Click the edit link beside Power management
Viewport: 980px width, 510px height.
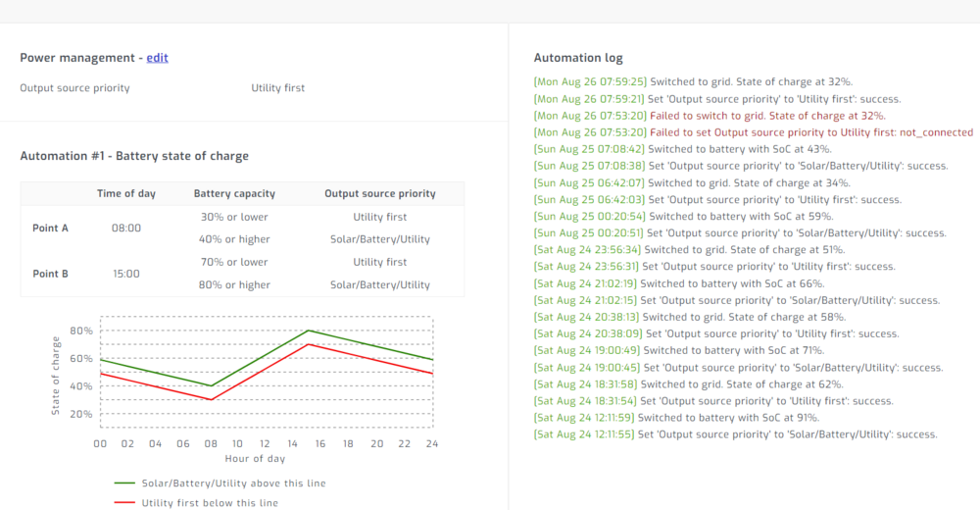pyautogui.click(x=157, y=58)
